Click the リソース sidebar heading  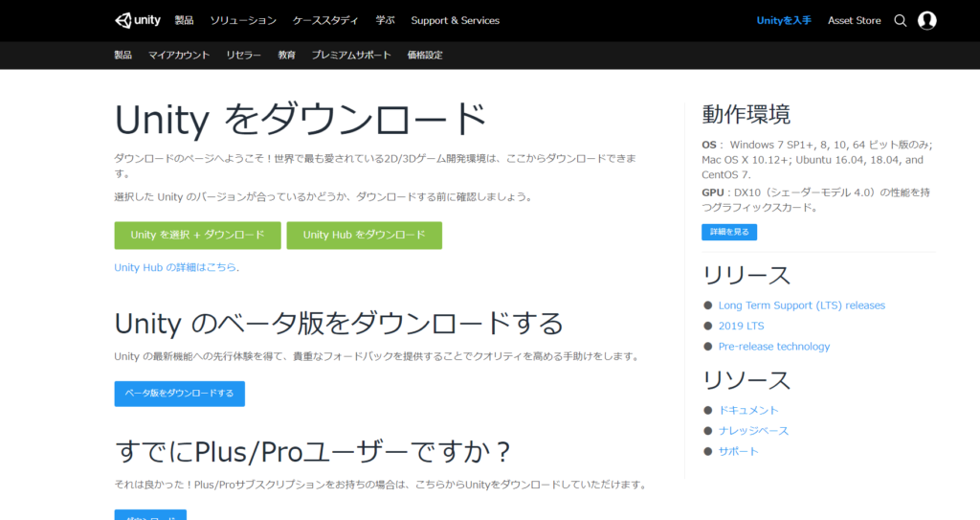(x=746, y=380)
